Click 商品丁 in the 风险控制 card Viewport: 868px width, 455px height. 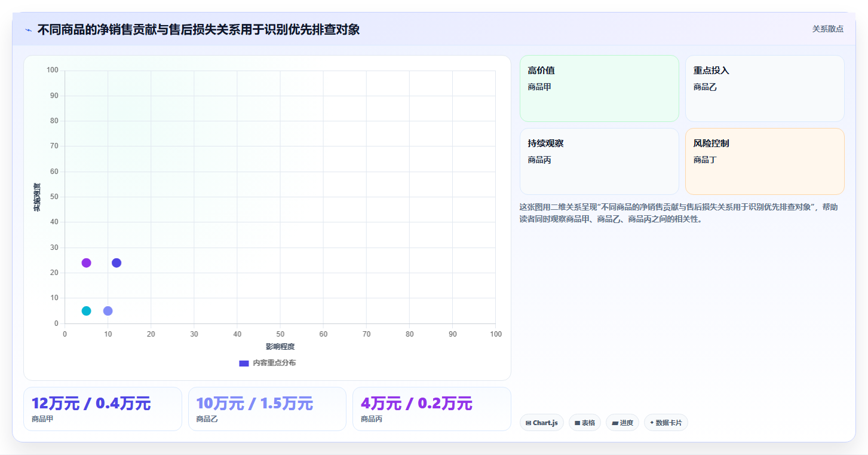705,160
